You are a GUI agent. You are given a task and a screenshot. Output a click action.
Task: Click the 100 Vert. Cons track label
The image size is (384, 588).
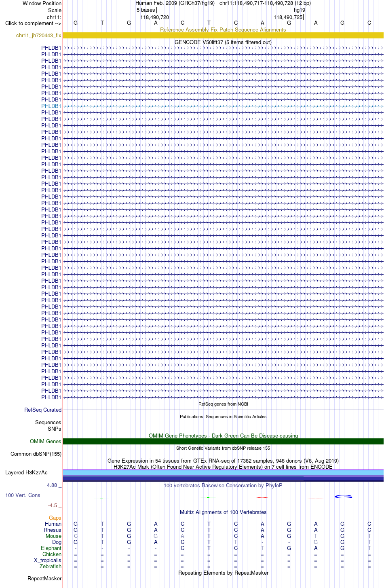[23, 495]
